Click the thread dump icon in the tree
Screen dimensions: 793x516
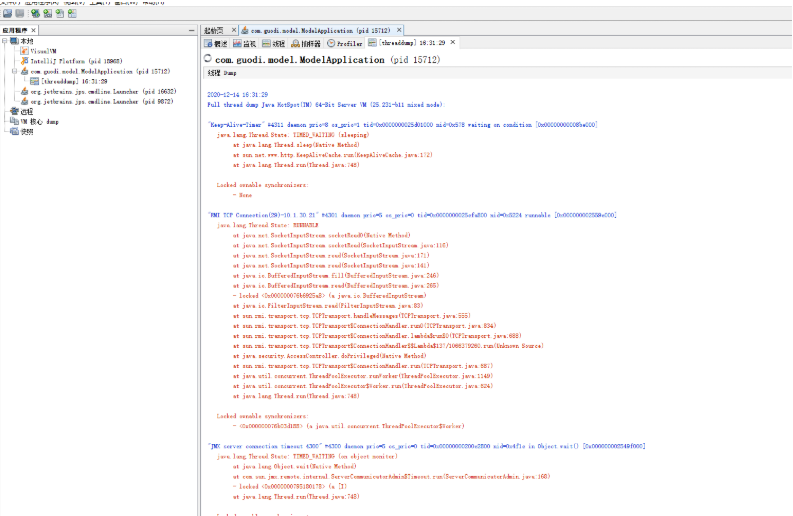click(34, 81)
